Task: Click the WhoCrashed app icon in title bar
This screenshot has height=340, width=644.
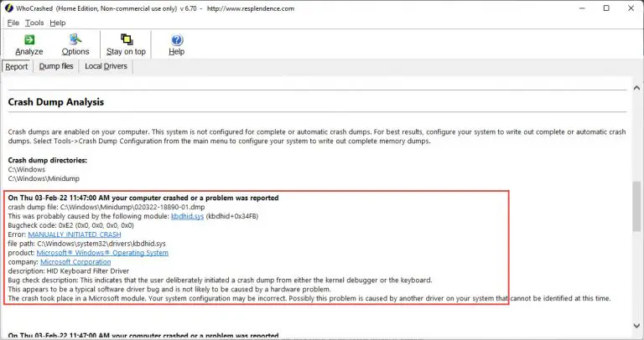Action: point(10,8)
